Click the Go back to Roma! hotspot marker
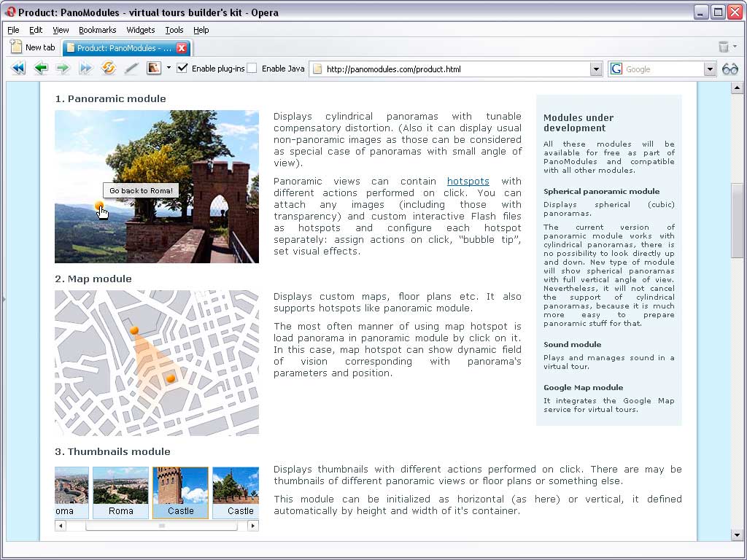The height and width of the screenshot is (560, 747). click(x=99, y=206)
